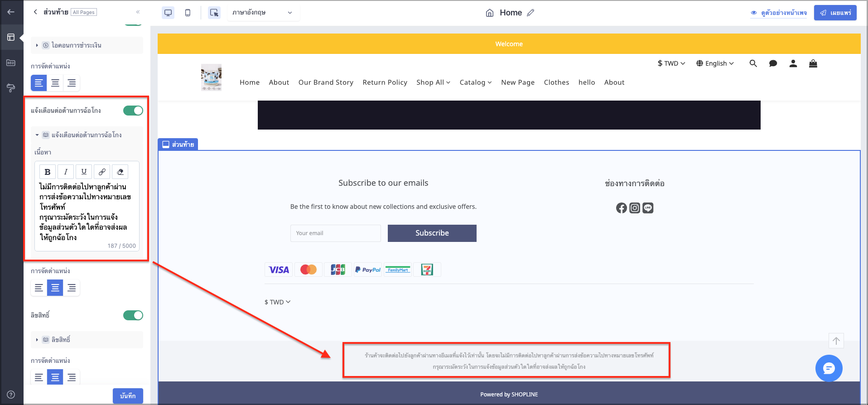Open the Our Brand Story menu item
The width and height of the screenshot is (868, 405).
click(x=326, y=82)
